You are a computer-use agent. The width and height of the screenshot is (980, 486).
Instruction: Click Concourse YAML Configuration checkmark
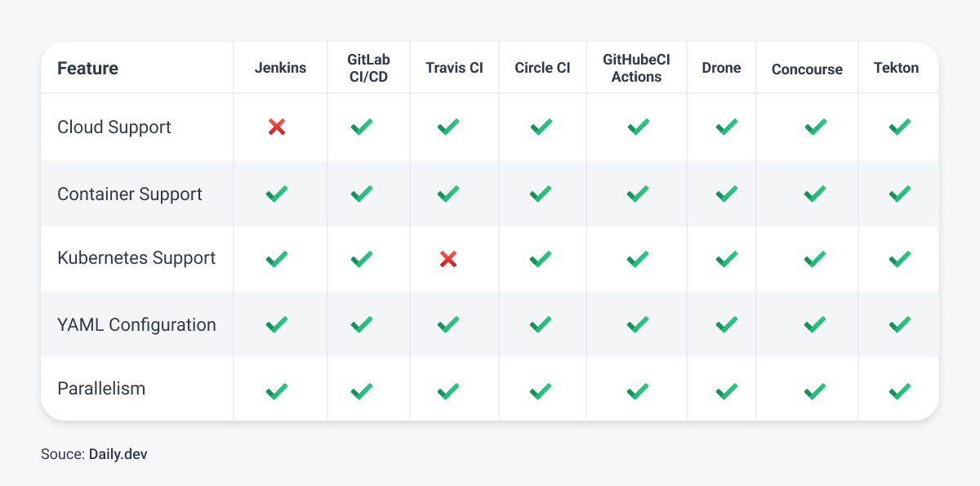click(x=815, y=325)
